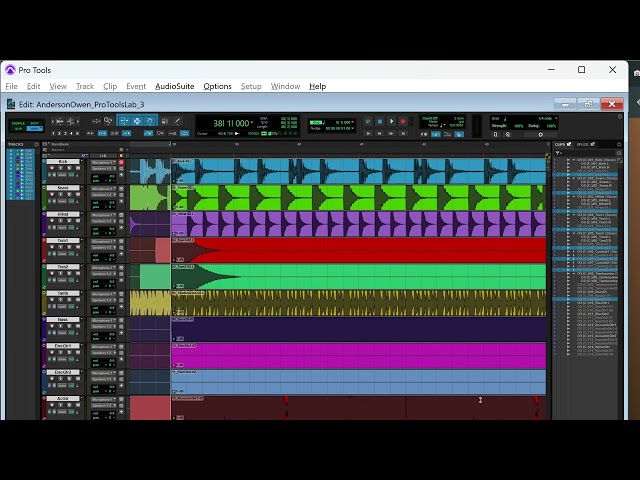Toggle Insertion Follows Playback button

[x=126, y=133]
